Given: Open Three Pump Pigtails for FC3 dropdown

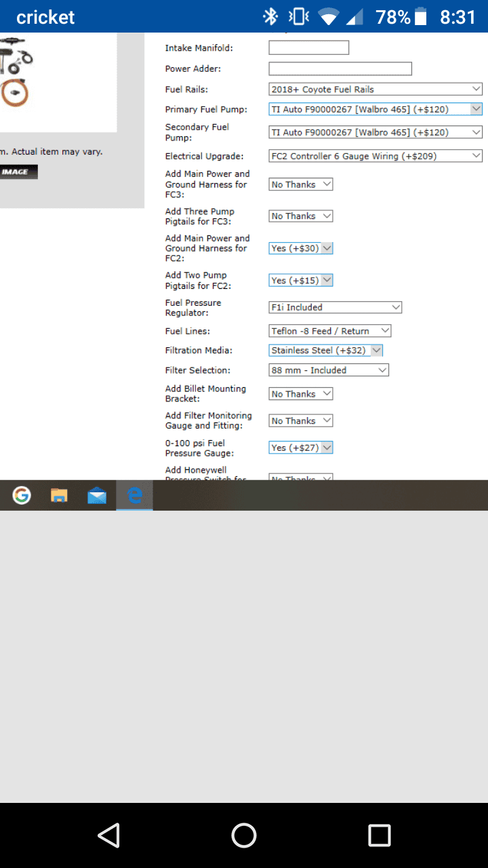Looking at the screenshot, I should (301, 216).
